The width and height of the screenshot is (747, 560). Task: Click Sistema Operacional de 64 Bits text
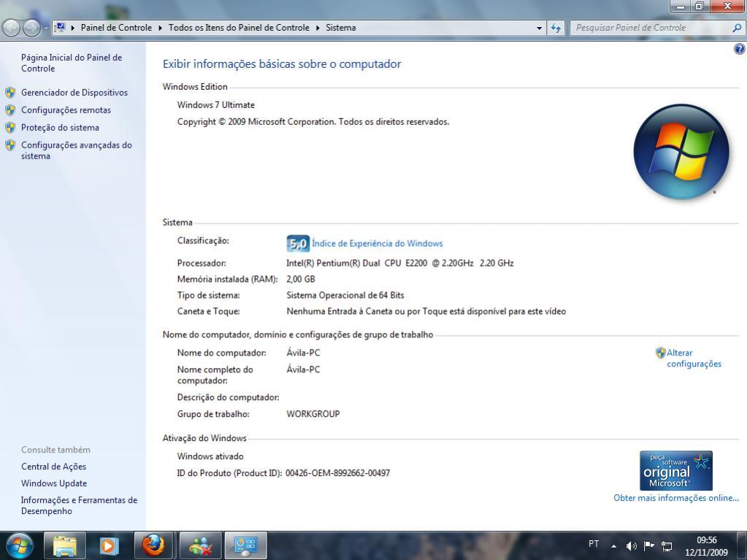pyautogui.click(x=345, y=295)
